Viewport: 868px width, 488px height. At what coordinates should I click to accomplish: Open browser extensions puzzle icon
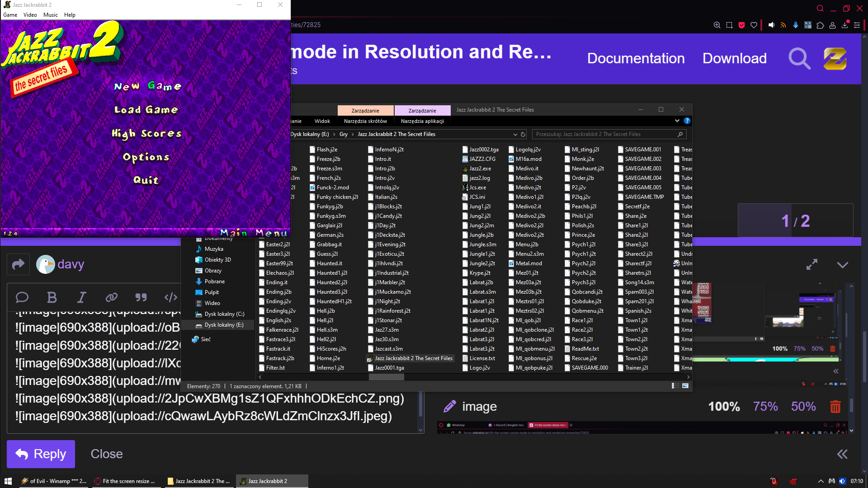820,25
